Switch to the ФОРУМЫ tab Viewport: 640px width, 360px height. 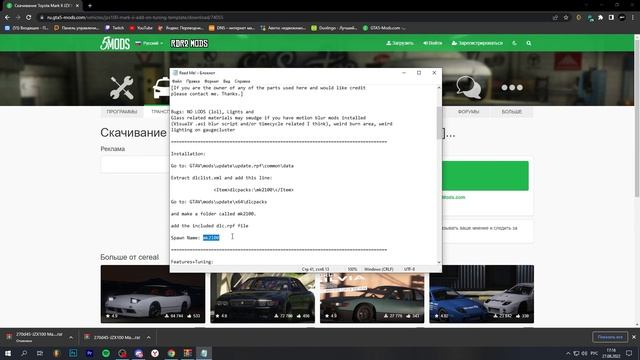[x=468, y=112]
